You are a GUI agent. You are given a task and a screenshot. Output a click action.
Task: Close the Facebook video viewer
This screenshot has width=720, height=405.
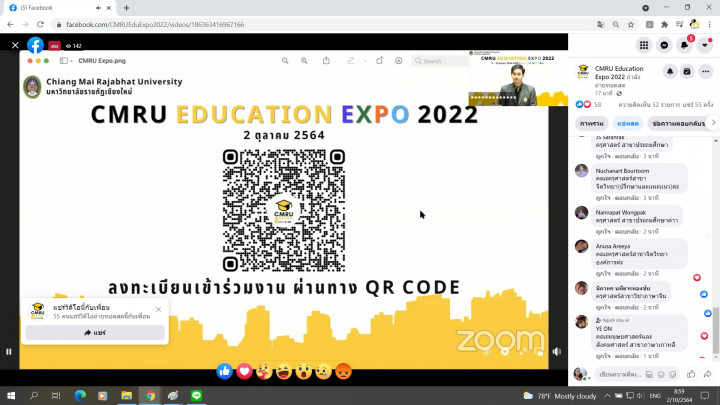click(x=15, y=45)
